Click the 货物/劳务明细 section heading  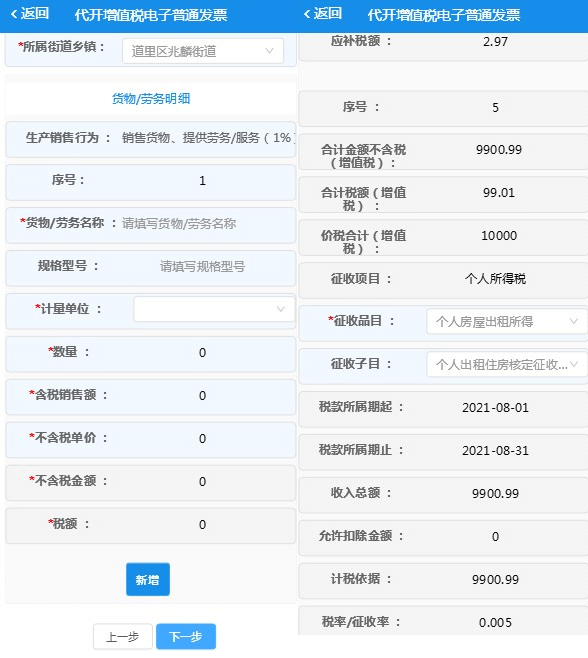(151, 99)
